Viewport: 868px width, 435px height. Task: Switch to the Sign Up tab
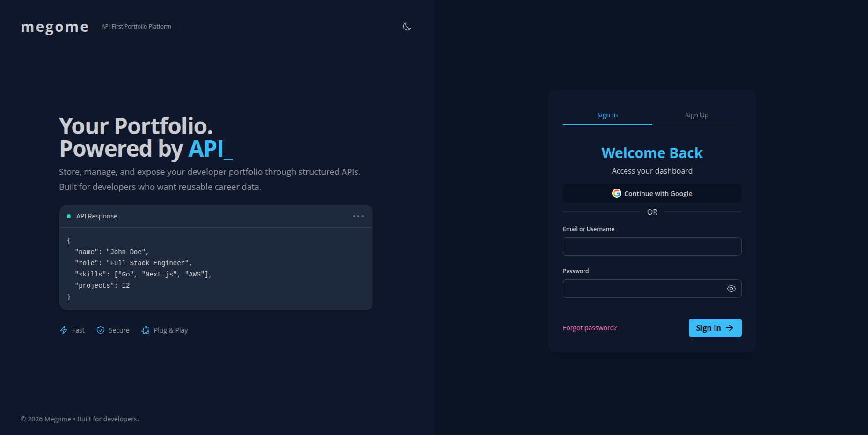pyautogui.click(x=697, y=115)
